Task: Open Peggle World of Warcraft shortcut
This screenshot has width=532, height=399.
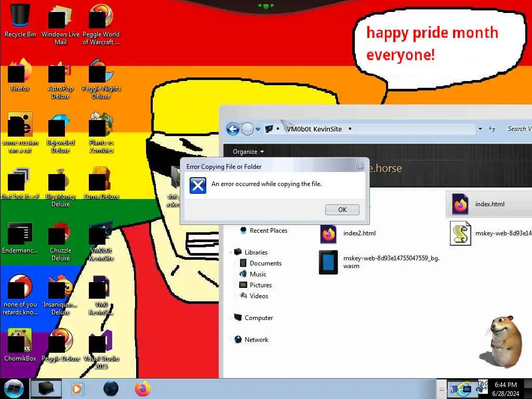Action: 101,24
